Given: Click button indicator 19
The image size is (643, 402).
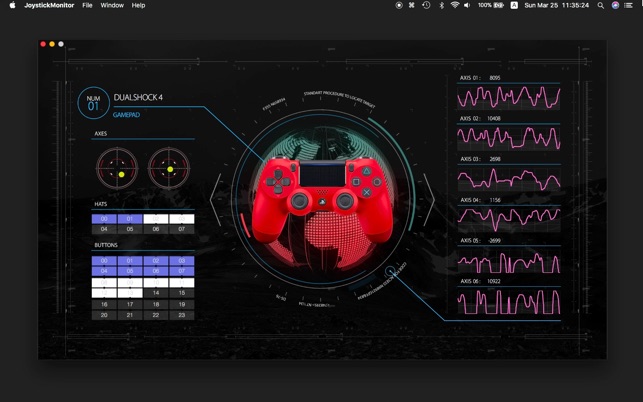Looking at the screenshot, I should point(182,304).
